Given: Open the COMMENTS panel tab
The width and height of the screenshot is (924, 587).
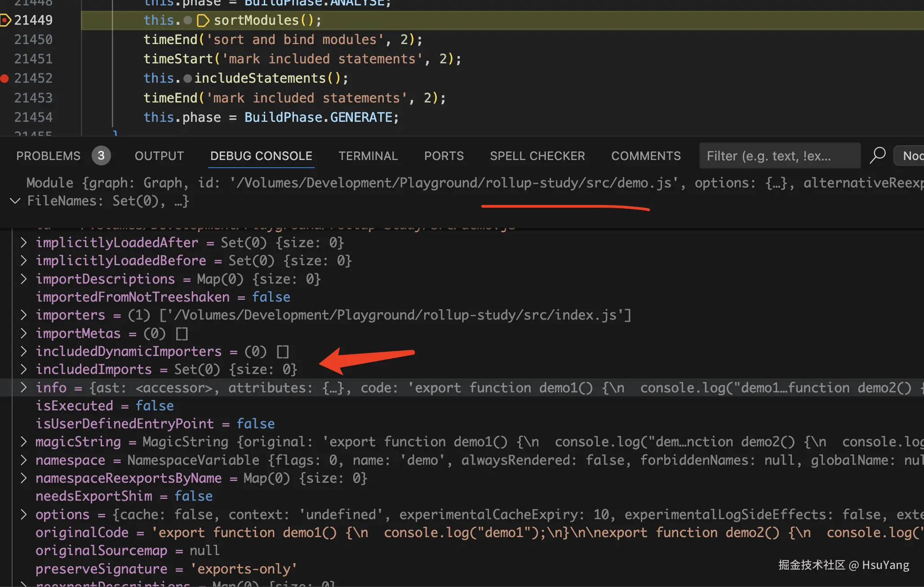Looking at the screenshot, I should tap(645, 156).
